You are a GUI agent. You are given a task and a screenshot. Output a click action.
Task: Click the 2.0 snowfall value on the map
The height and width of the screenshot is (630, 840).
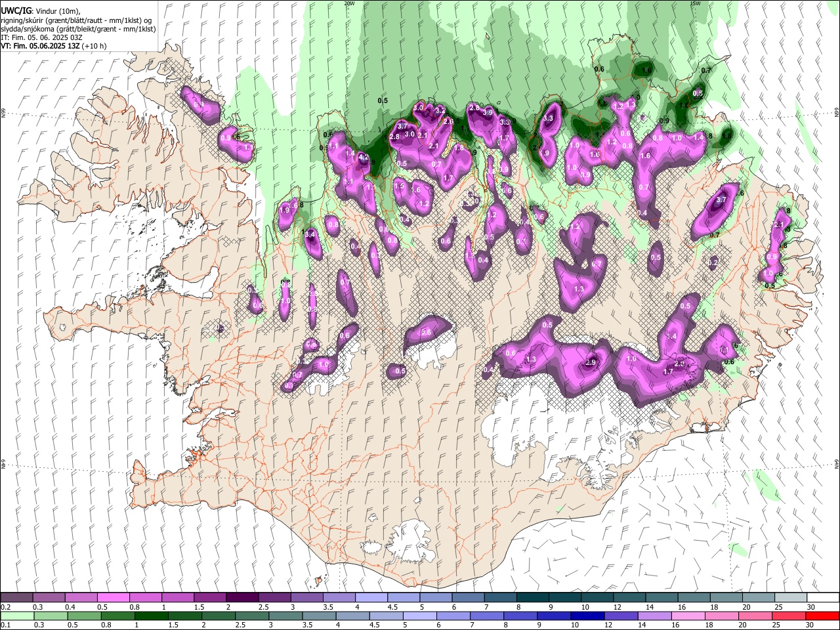pyautogui.click(x=679, y=364)
